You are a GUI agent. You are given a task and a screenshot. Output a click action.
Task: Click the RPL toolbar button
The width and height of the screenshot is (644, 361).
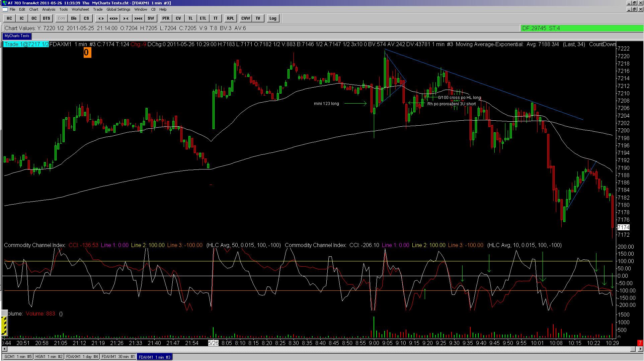(230, 18)
